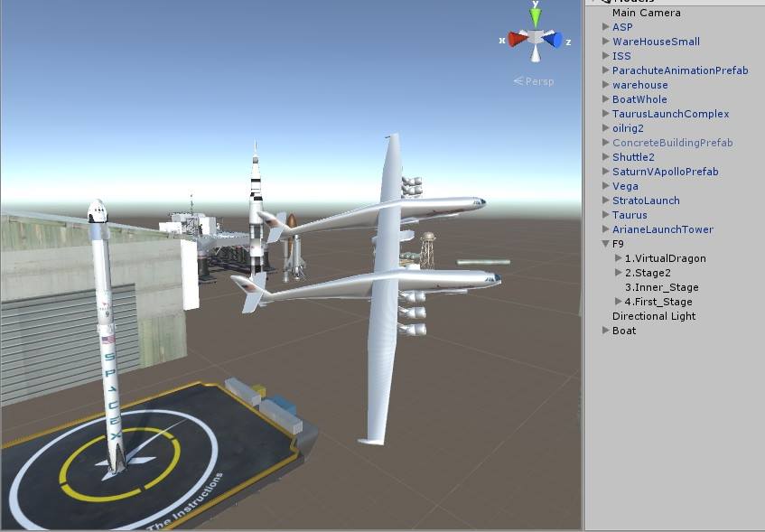The image size is (765, 532).
Task: Select WareHouseSmall in hierarchy
Action: [x=657, y=42]
